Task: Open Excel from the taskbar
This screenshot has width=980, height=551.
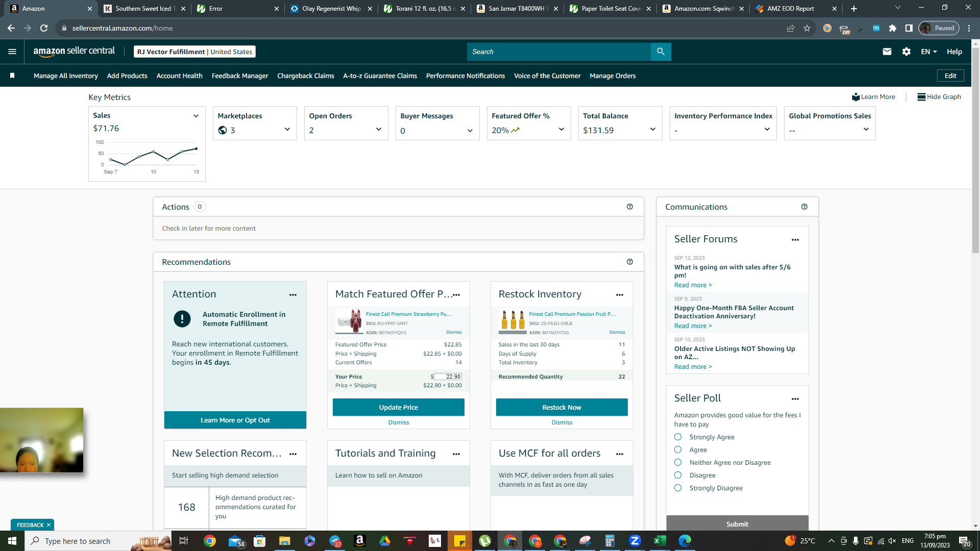Action: [x=660, y=541]
